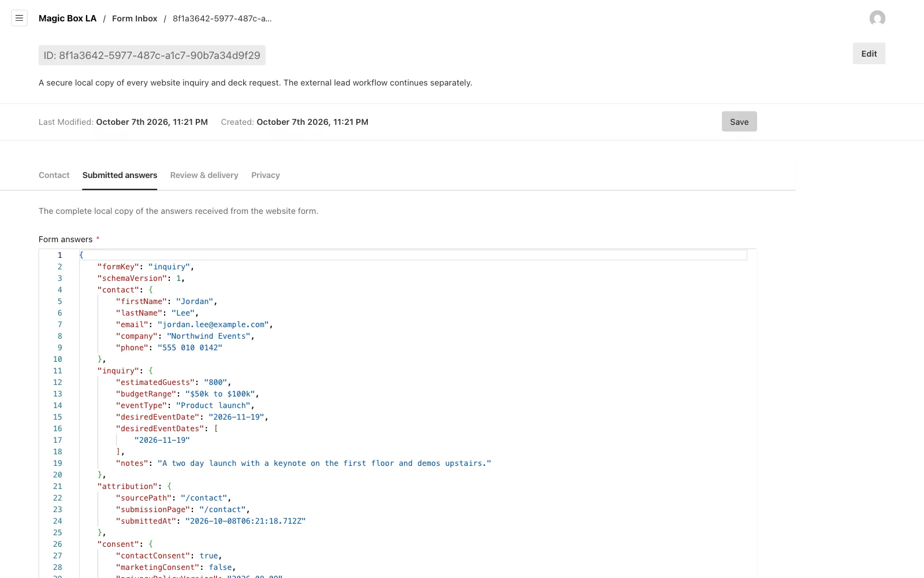The height and width of the screenshot is (578, 924).
Task: Click the "schemaVersion": 1 line
Action: (x=141, y=278)
